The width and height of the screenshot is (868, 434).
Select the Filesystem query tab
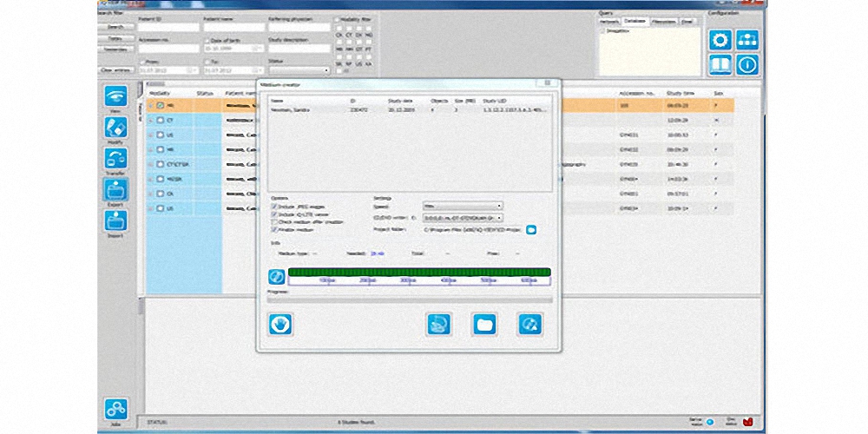pyautogui.click(x=664, y=21)
